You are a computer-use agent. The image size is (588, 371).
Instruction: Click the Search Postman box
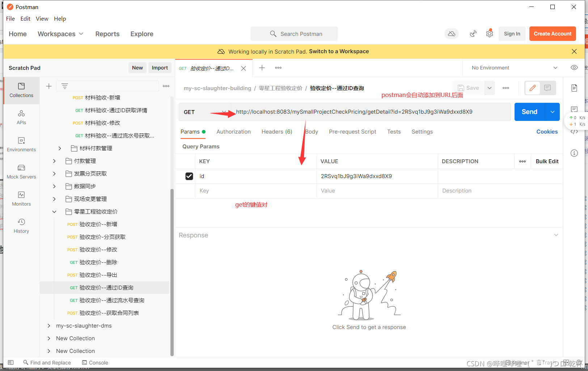click(x=294, y=34)
